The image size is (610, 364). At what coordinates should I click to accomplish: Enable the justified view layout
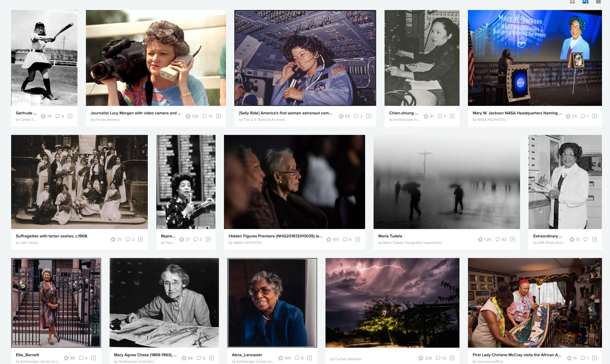click(585, 2)
